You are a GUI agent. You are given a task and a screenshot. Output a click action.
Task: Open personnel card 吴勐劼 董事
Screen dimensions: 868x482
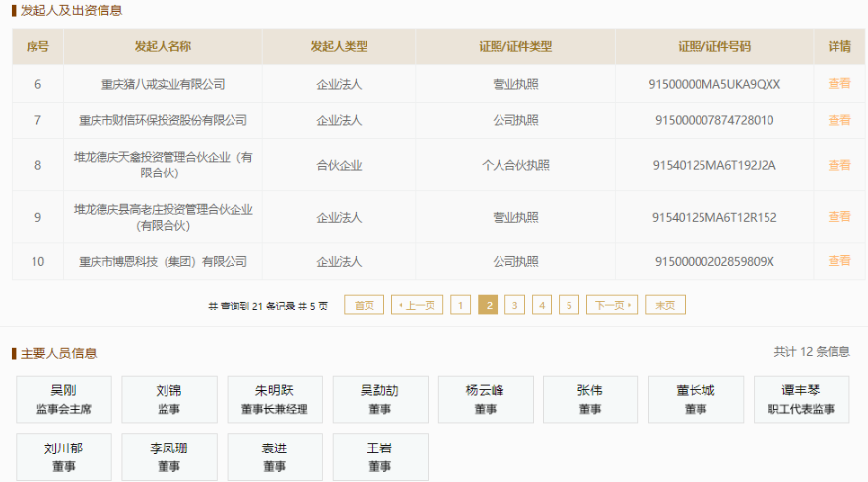click(x=380, y=399)
